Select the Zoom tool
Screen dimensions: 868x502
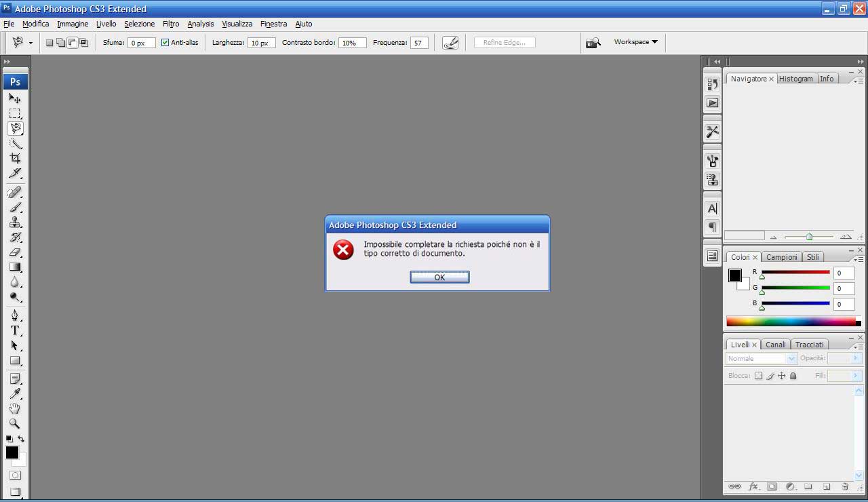[15, 423]
